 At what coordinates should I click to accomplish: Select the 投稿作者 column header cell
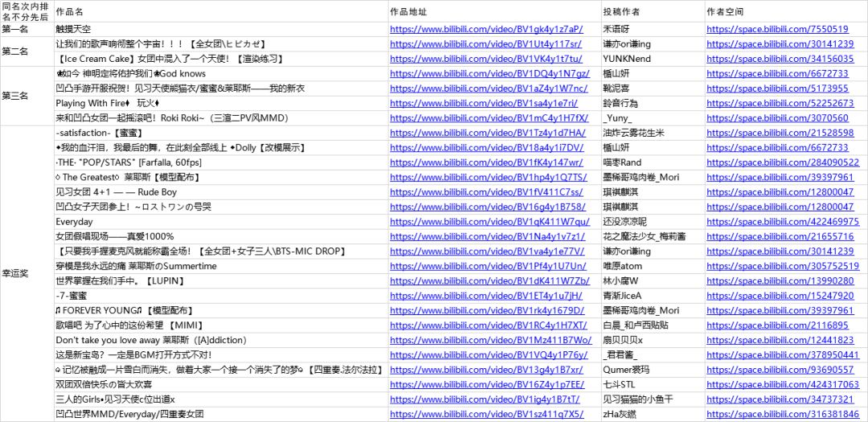(651, 12)
